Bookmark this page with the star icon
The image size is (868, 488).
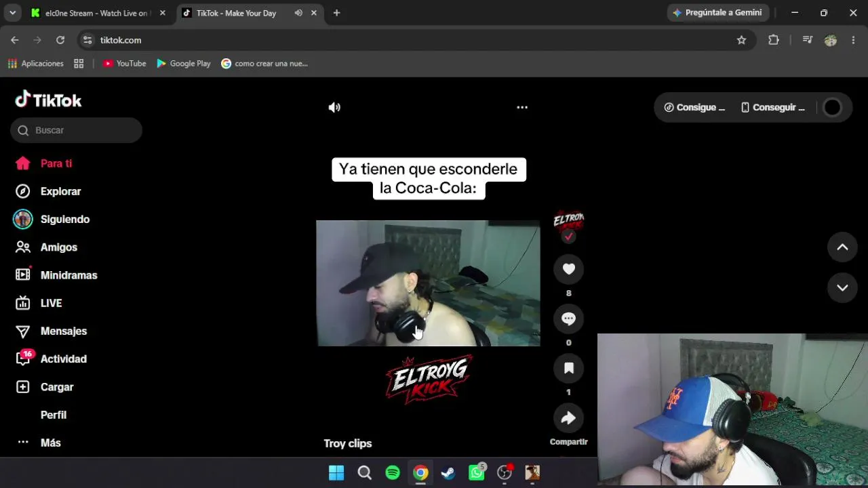pyautogui.click(x=741, y=40)
